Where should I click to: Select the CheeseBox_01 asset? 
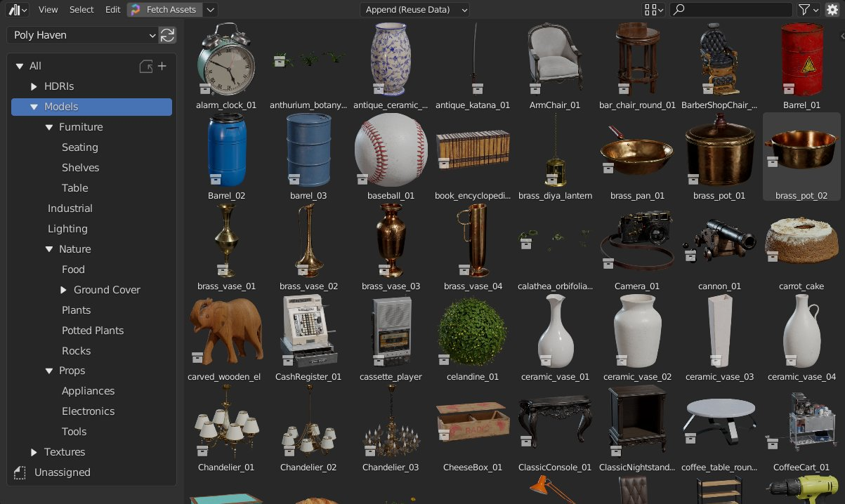click(473, 422)
